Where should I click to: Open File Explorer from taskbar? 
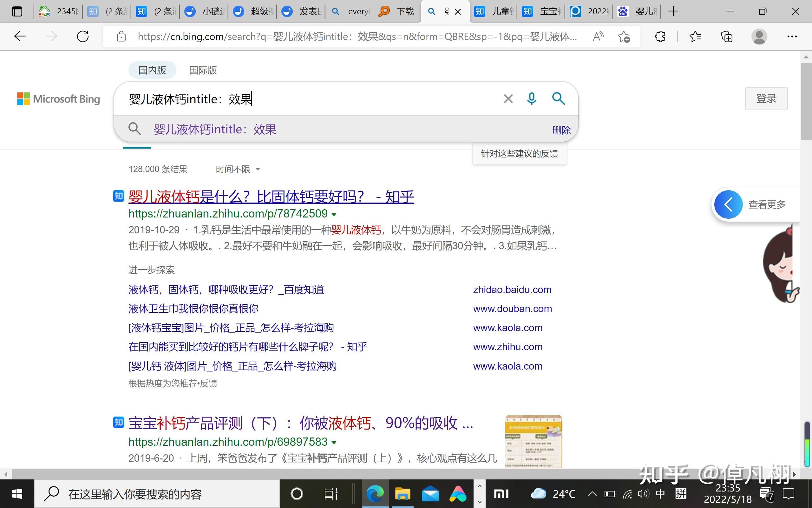pyautogui.click(x=403, y=494)
